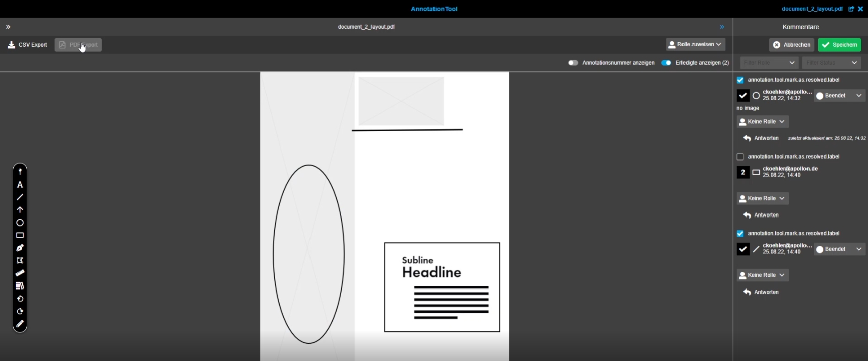
Task: Click the green 'Speichern' button
Action: click(839, 45)
